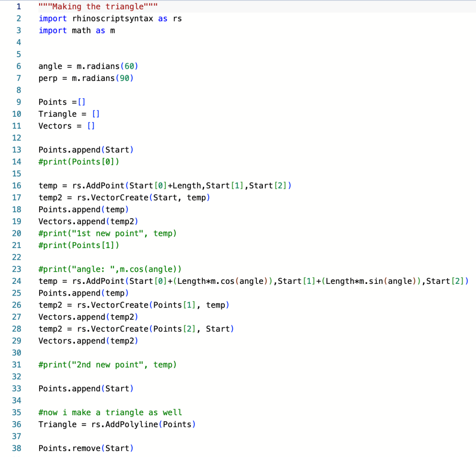Click the "2nd new point" commented print line
Screen dimensions: 476x457
[x=107, y=365]
